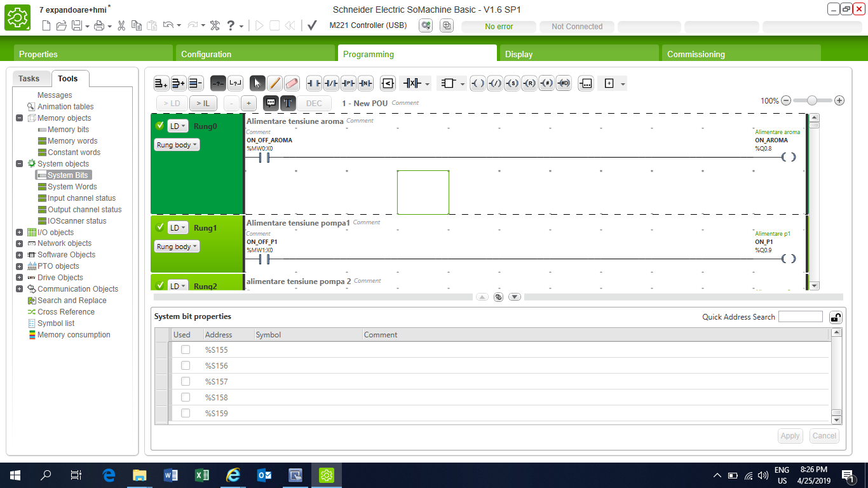Insert a comparison block
Viewport: 868px width, 488px height.
click(x=388, y=83)
